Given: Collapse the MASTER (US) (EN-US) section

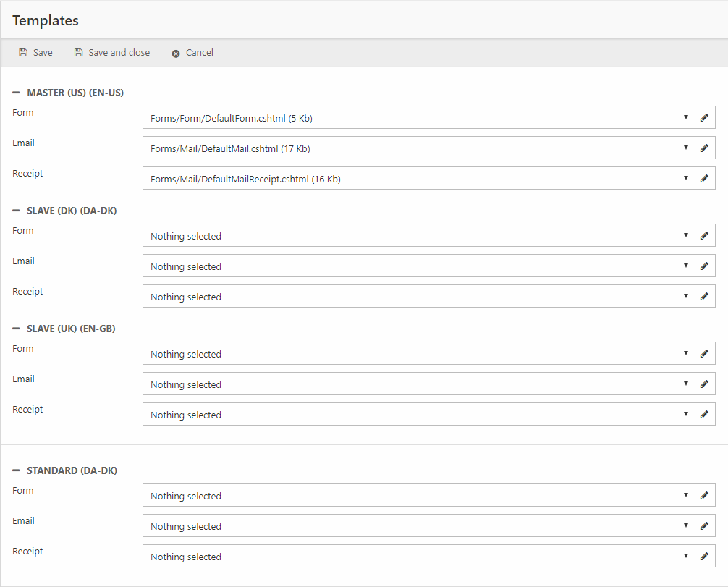Looking at the screenshot, I should 17,93.
